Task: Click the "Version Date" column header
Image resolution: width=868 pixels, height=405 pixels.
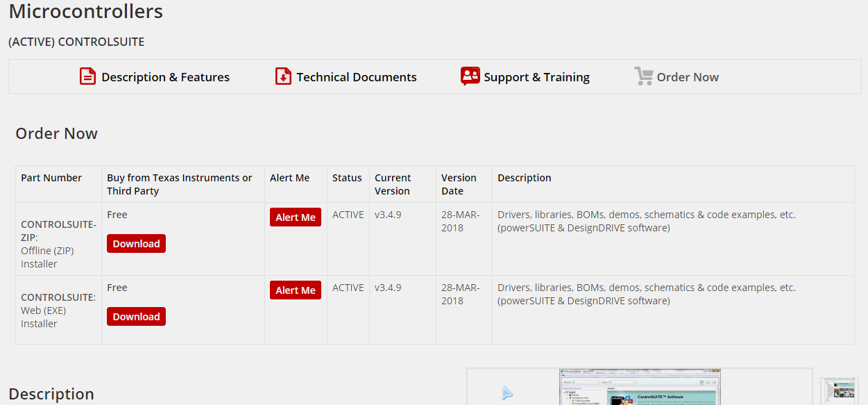Action: click(459, 184)
